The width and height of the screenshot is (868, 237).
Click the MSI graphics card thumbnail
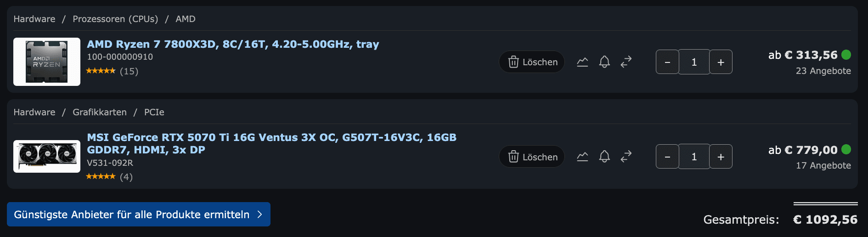[47, 156]
